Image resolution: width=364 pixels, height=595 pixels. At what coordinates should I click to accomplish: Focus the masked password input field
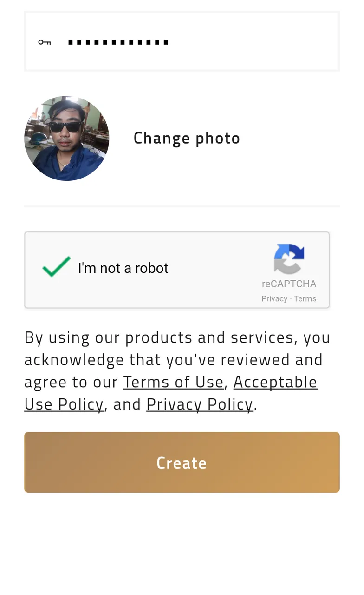tap(182, 41)
